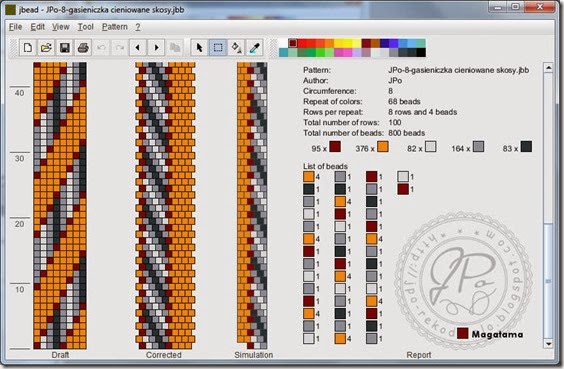Click the pattern name 'JPo-8-gasieniczka cieniowane skosy.jbb' in report
Image resolution: width=564 pixels, height=369 pixels.
(x=459, y=70)
